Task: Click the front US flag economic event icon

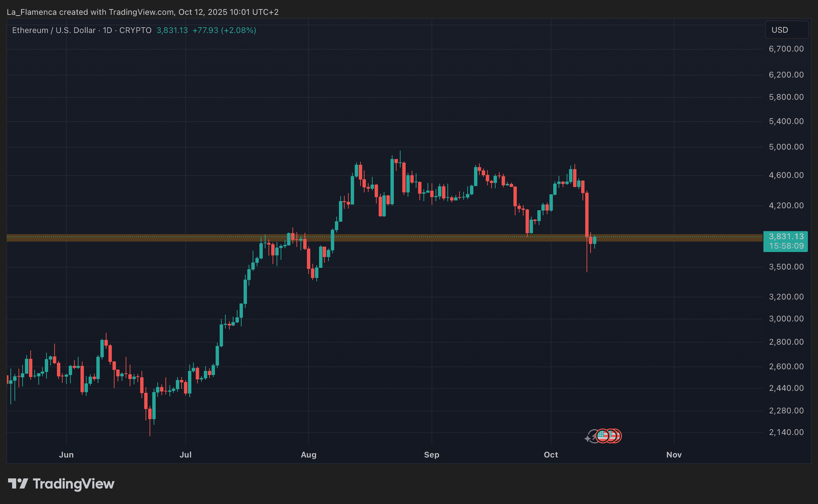Action: click(x=602, y=436)
